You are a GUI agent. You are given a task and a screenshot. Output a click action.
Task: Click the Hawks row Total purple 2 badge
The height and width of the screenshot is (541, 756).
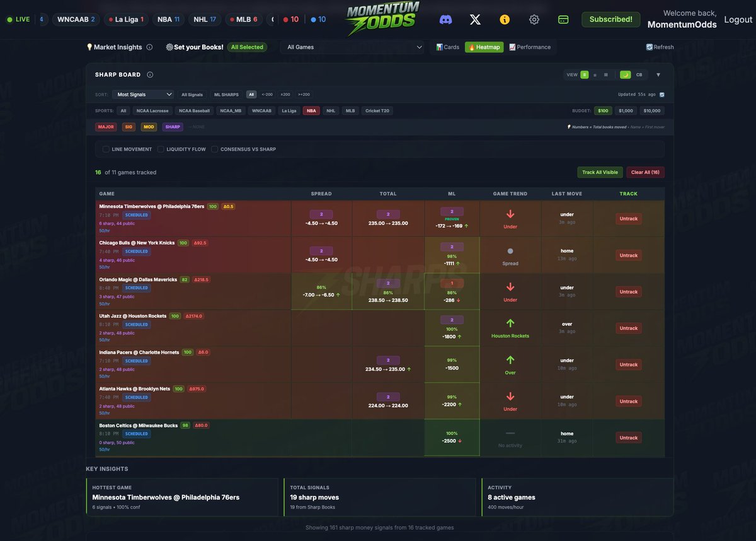tap(388, 397)
